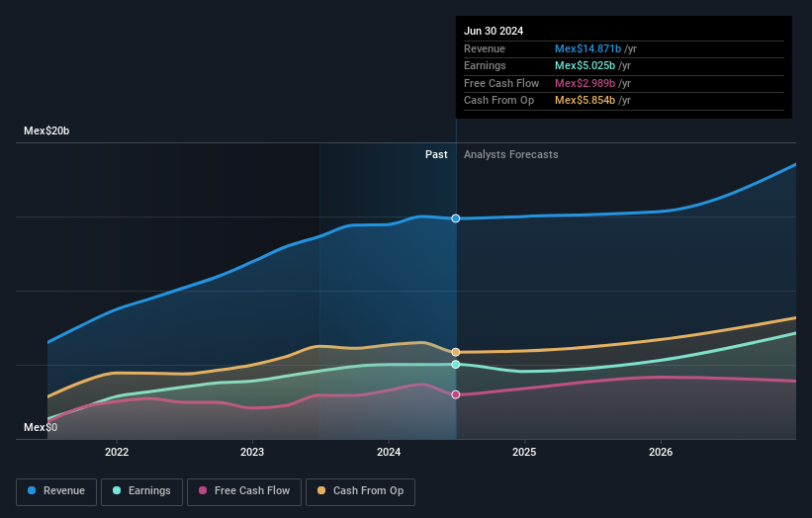Image resolution: width=812 pixels, height=518 pixels.
Task: Click the 2023 x-axis label
Action: 252,452
